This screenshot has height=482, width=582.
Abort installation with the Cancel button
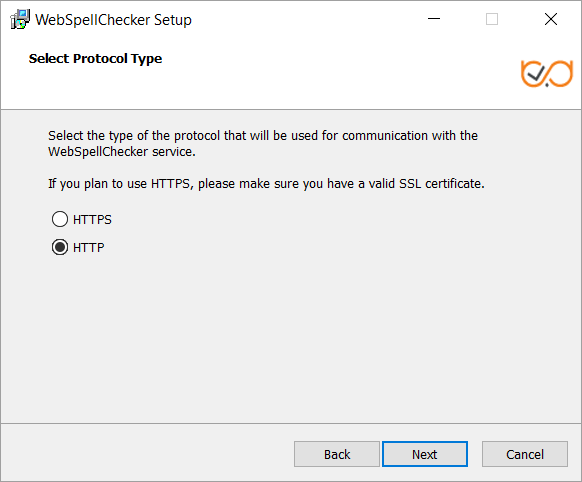[x=525, y=454]
